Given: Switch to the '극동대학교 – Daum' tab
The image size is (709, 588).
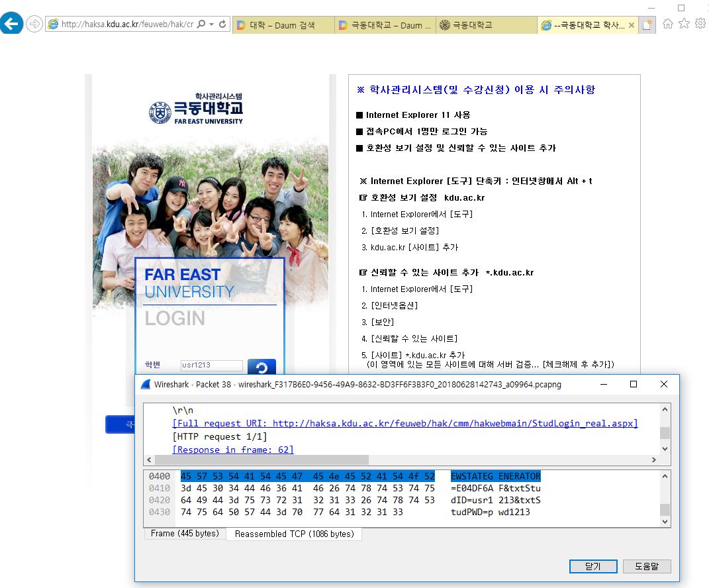Looking at the screenshot, I should coord(385,25).
